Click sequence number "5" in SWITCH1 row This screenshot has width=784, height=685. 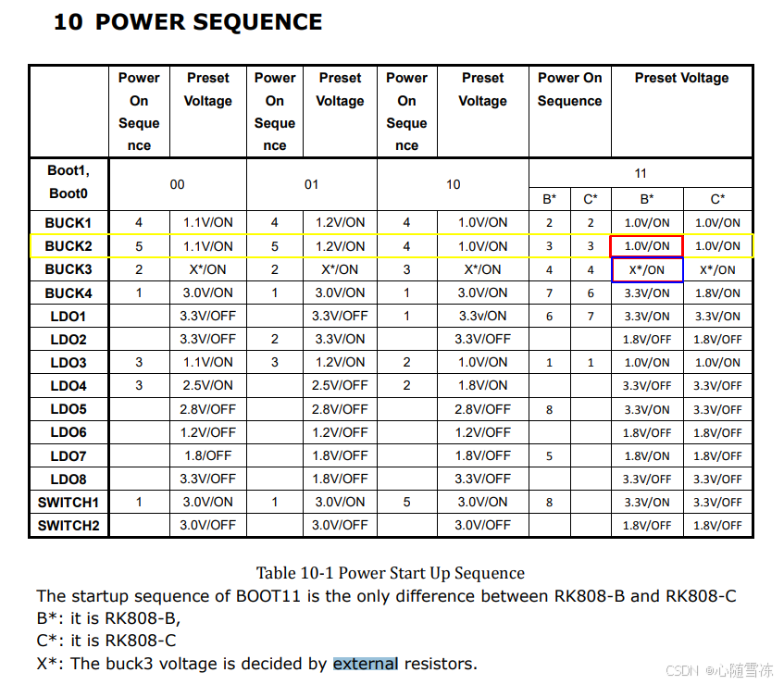[406, 502]
